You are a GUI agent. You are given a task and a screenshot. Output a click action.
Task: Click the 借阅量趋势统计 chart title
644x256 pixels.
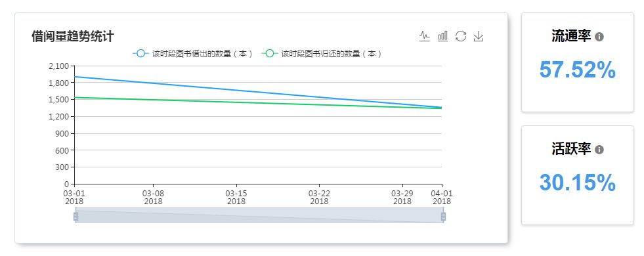pyautogui.click(x=73, y=36)
